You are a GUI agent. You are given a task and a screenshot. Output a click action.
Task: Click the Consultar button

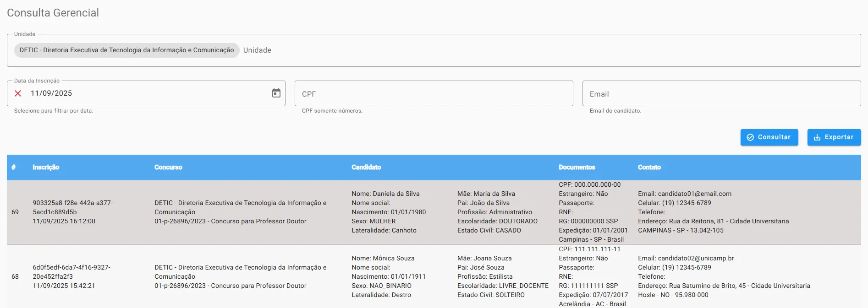coord(769,137)
